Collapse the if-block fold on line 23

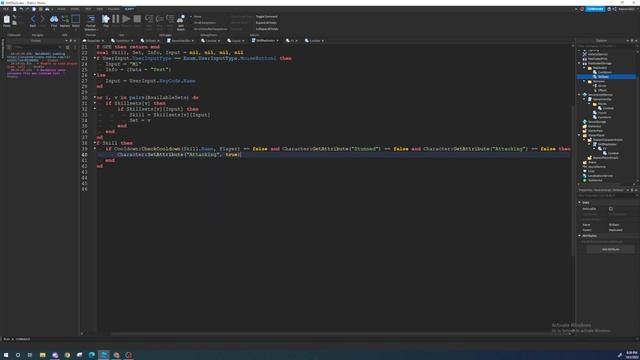click(x=95, y=58)
